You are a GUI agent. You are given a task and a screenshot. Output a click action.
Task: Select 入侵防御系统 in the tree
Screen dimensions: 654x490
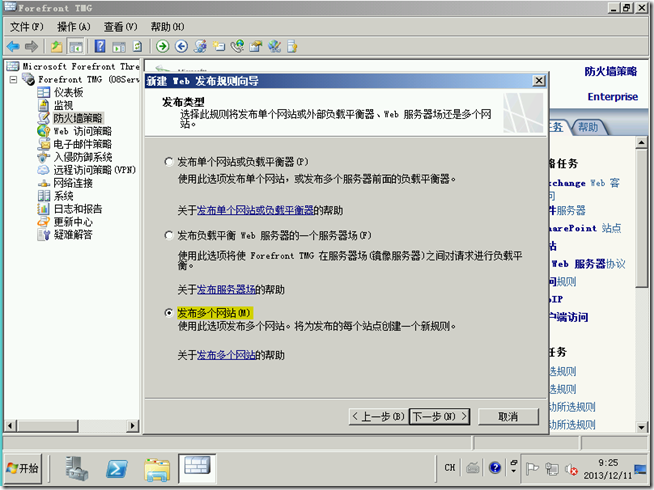(83, 157)
